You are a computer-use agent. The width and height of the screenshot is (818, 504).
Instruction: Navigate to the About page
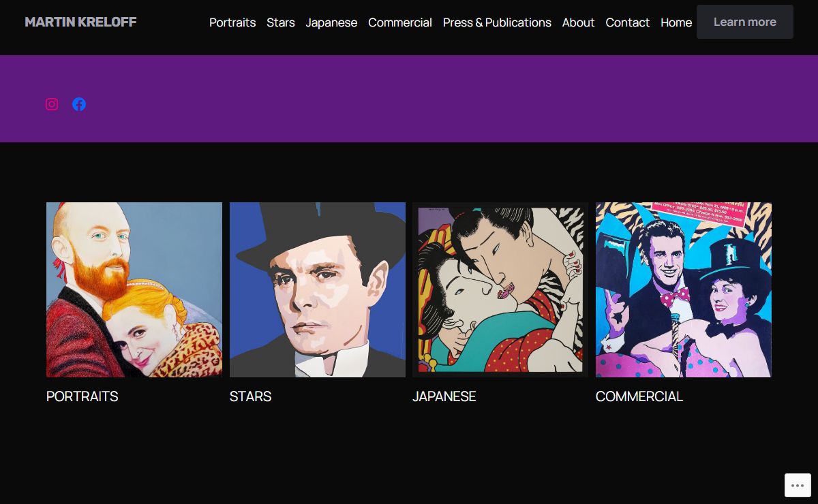(578, 22)
